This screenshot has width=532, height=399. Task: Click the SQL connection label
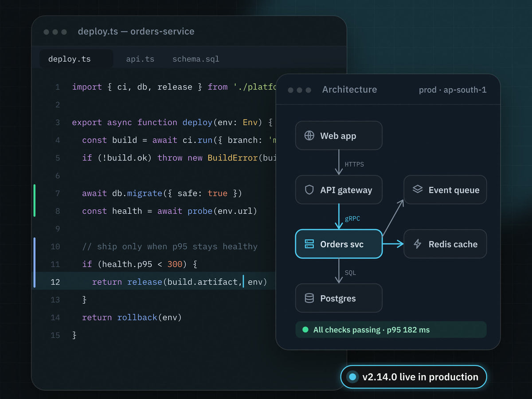[350, 273]
